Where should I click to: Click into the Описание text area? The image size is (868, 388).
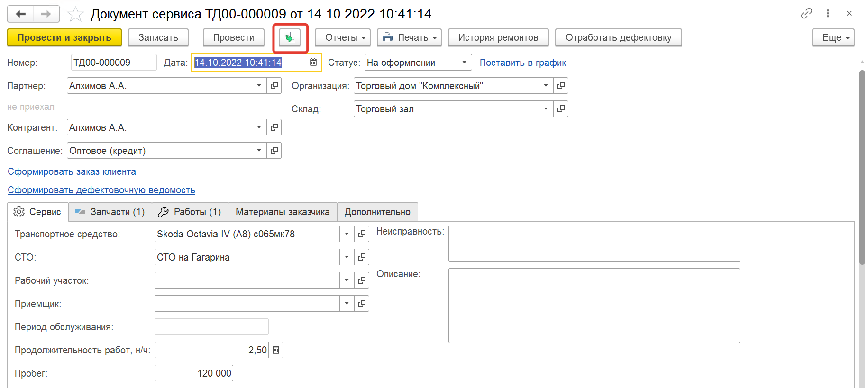[594, 306]
